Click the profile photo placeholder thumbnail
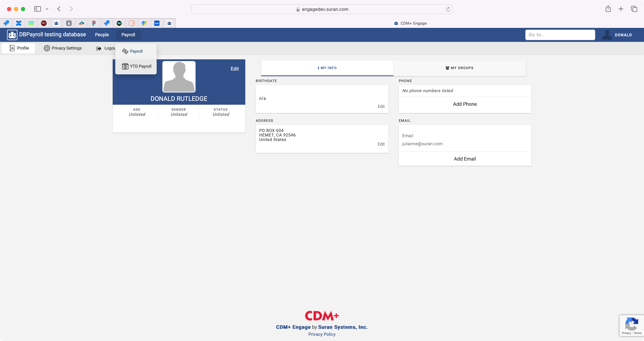This screenshot has width=644, height=341. (x=179, y=77)
